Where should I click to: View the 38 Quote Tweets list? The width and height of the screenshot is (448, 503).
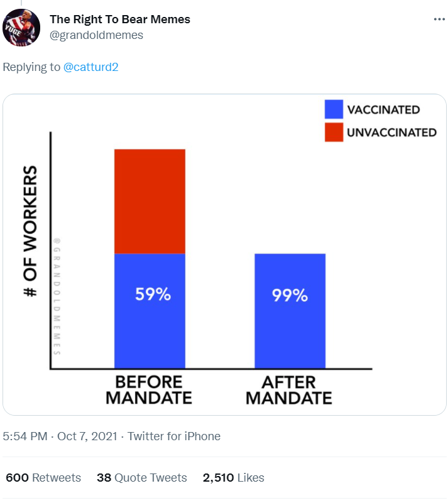tap(142, 478)
